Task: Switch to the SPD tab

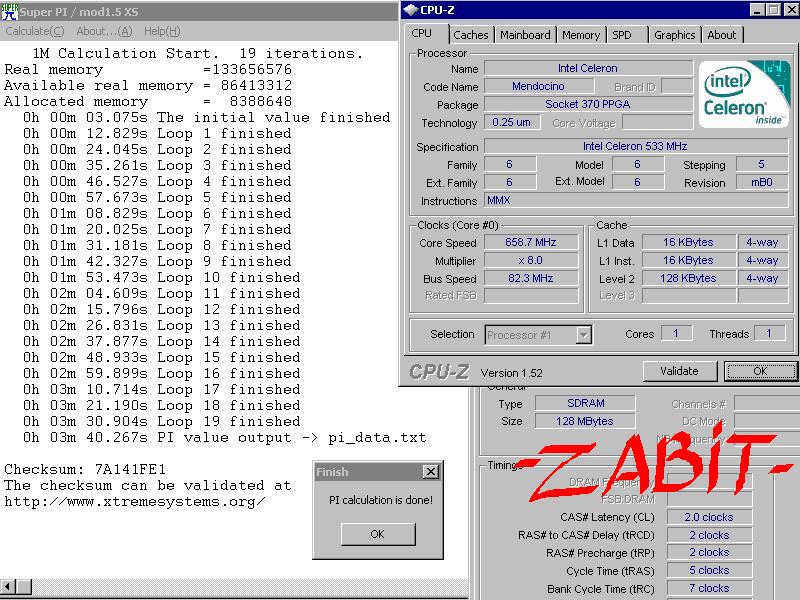Action: (621, 35)
